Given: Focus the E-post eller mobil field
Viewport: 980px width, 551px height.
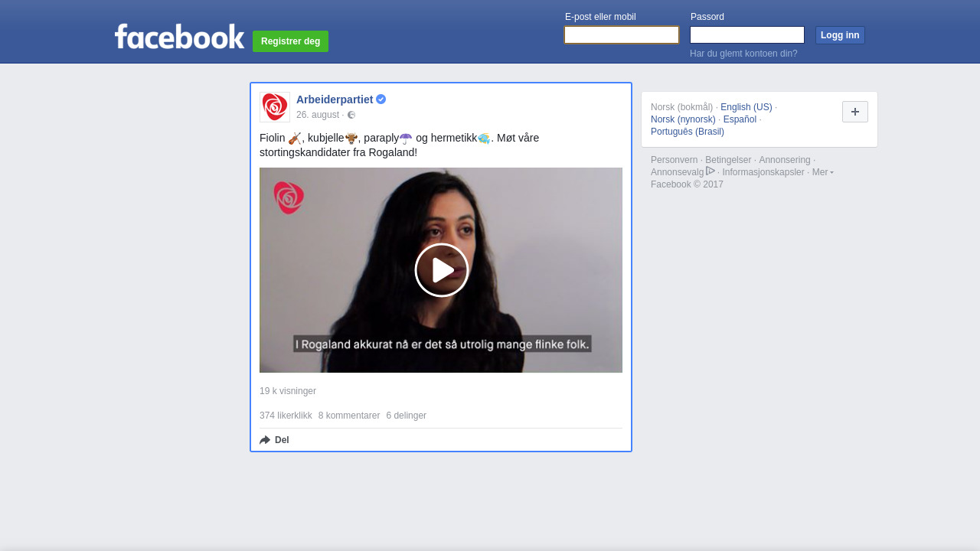Looking at the screenshot, I should [x=622, y=35].
